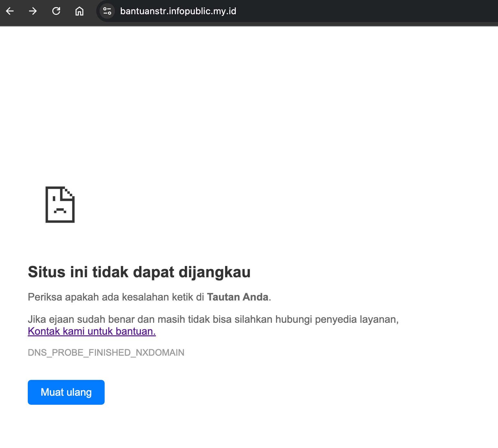Screen dimensions: 498x448
Task: Reload the page using the refresh icon
Action: click(x=56, y=11)
